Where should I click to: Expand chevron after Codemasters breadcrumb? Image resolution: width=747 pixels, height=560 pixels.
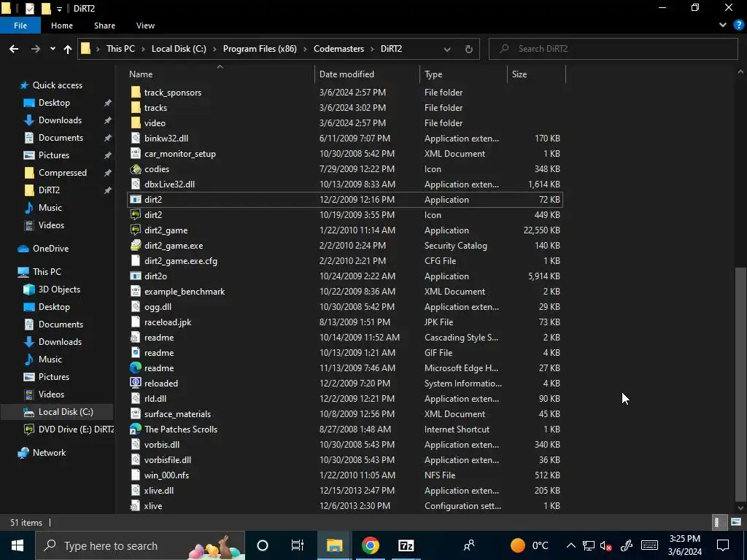point(372,49)
